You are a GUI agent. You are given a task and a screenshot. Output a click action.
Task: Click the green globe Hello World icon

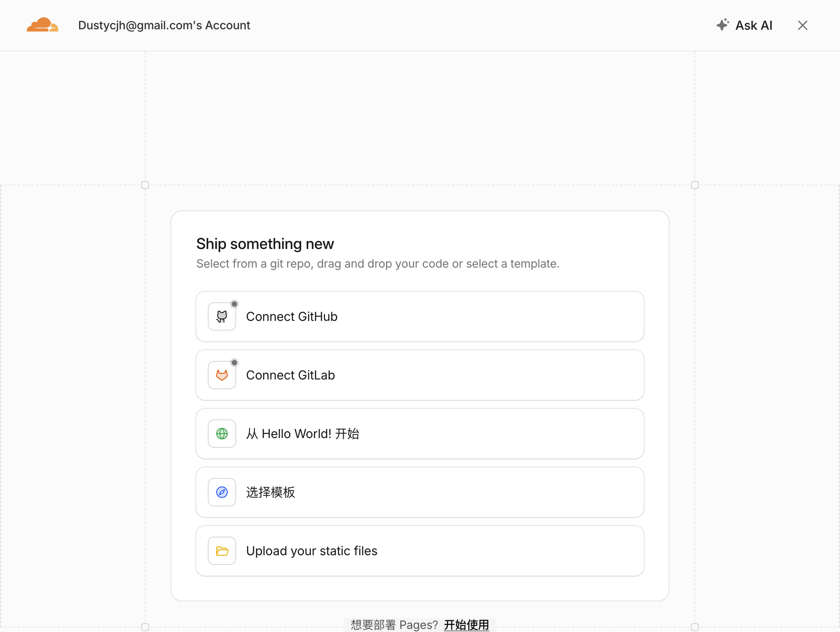(222, 434)
